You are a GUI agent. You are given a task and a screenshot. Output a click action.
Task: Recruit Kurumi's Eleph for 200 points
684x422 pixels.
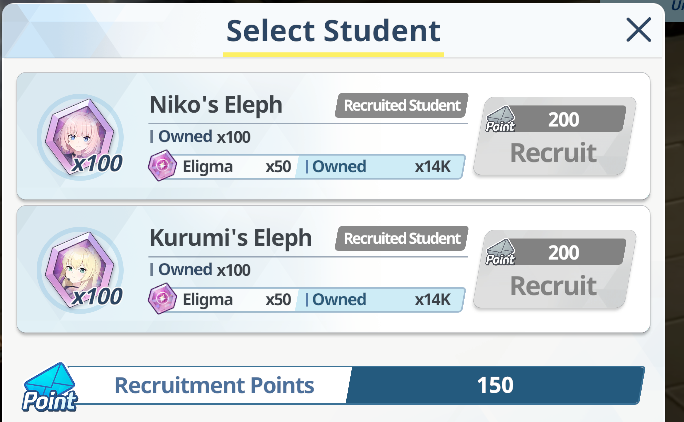tap(554, 269)
